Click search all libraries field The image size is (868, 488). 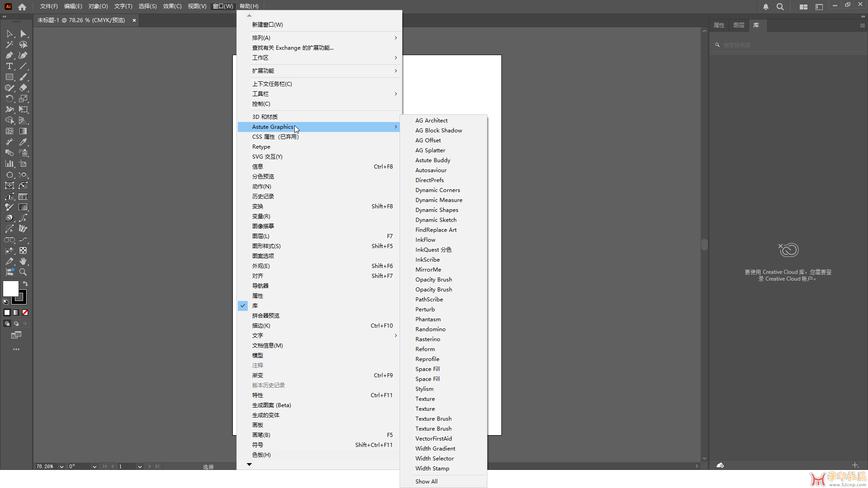pos(788,45)
